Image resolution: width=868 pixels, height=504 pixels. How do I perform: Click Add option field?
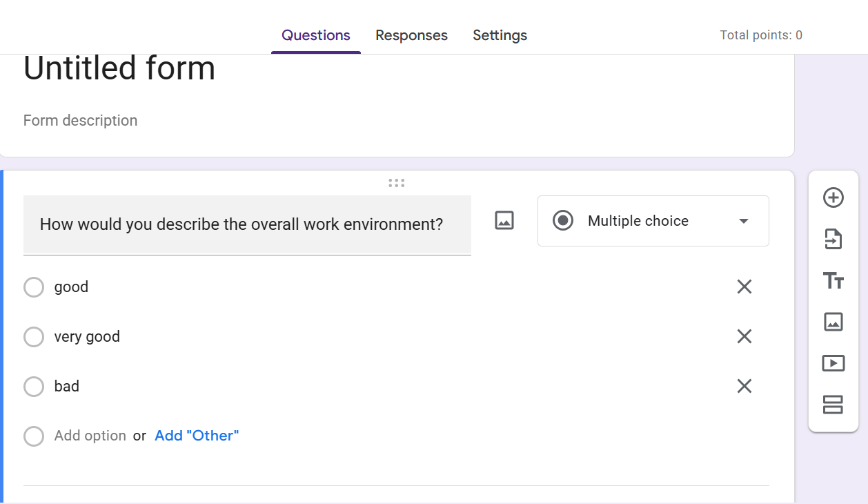(x=90, y=436)
